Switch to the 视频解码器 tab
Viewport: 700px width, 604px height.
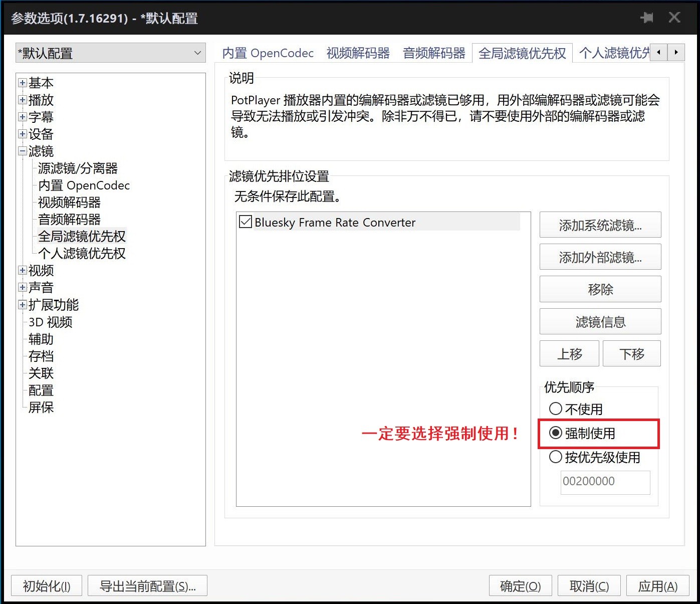358,53
